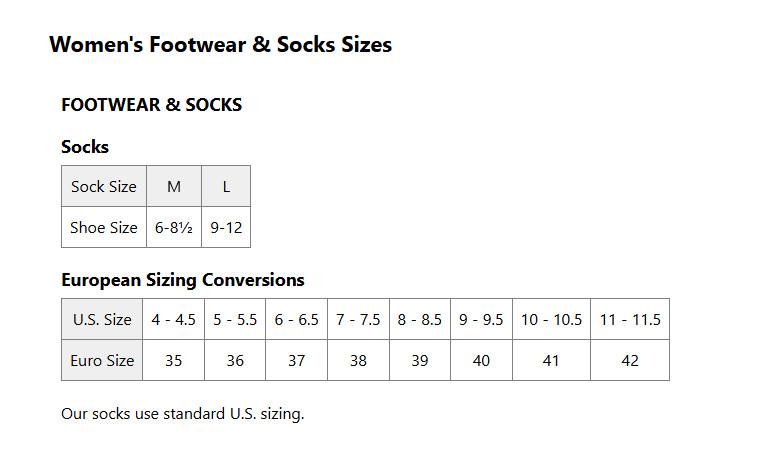
Task: Click the Women's Footwear & Socks Sizes heading
Action: pos(220,45)
